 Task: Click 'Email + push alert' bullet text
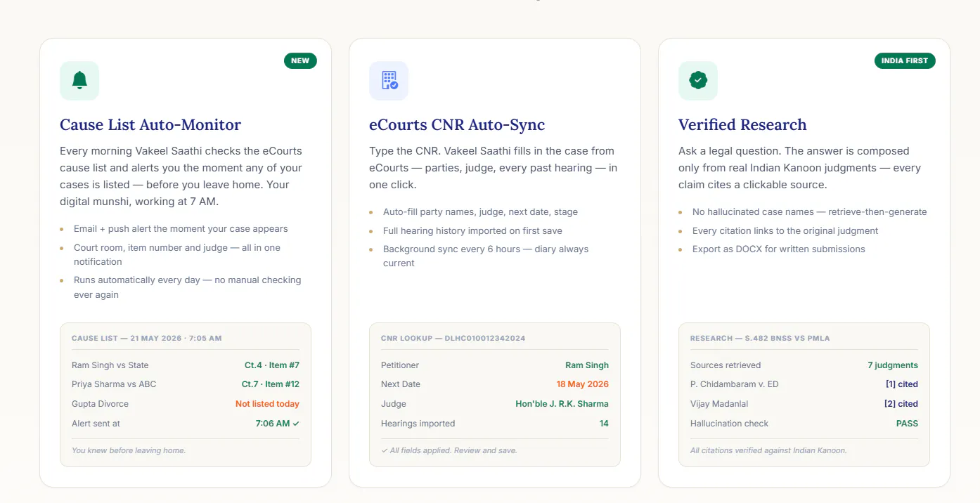181,229
